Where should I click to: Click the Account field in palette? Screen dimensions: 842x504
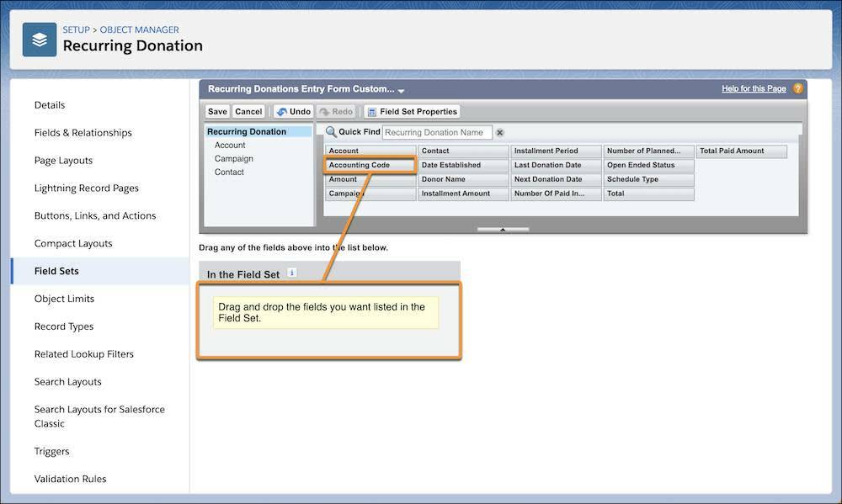[x=370, y=151]
